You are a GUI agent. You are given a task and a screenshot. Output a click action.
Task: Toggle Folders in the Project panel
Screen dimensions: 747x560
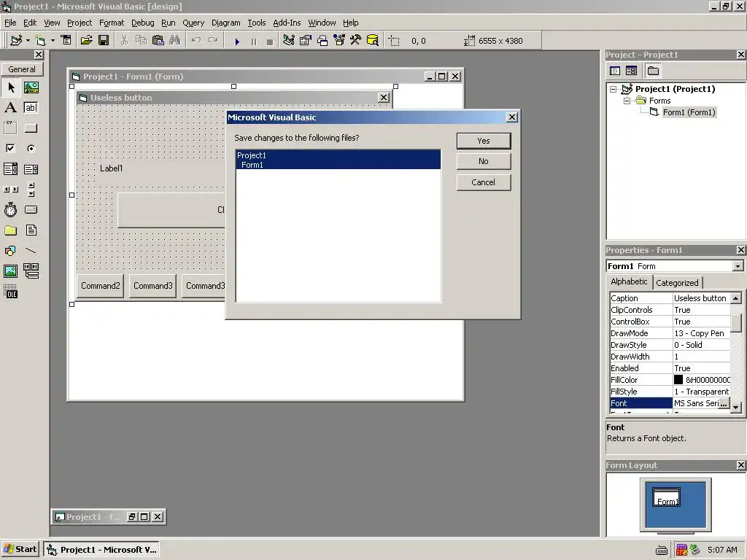pyautogui.click(x=653, y=71)
